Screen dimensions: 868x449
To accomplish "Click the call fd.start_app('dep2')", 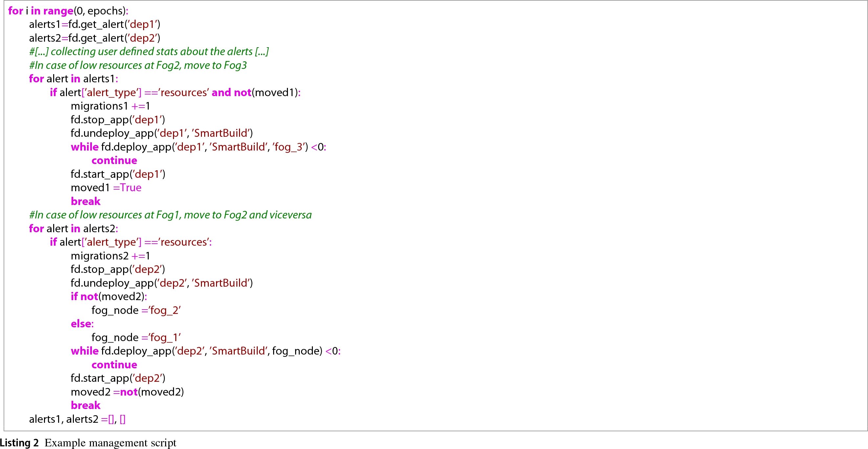I will click(x=118, y=378).
